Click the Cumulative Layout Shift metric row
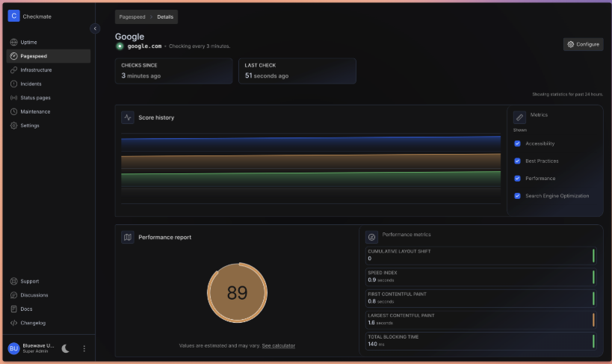 (481, 256)
